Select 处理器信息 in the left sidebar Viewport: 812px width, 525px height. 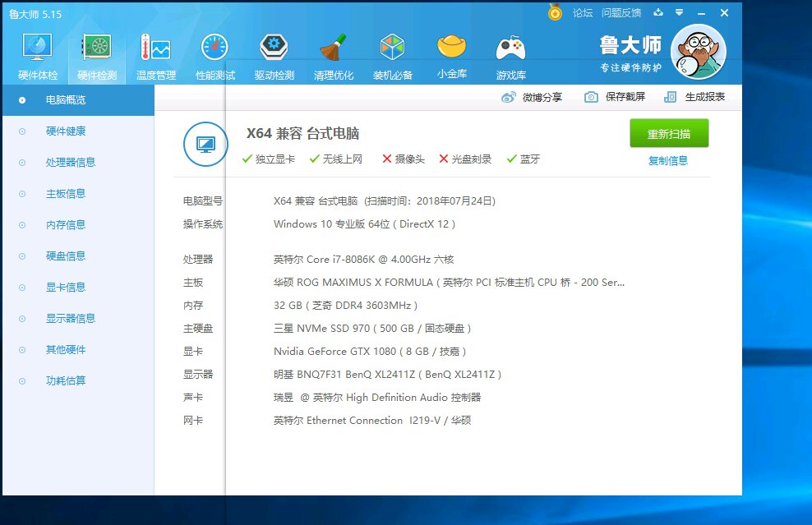(x=70, y=163)
